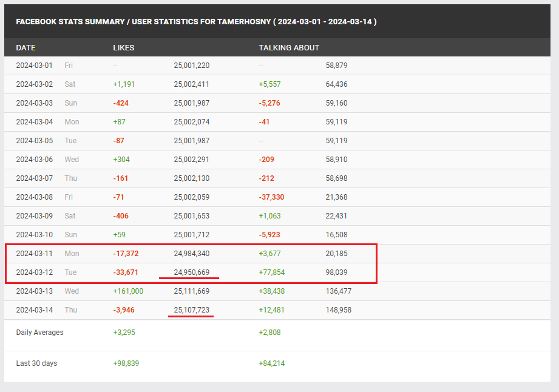Click talking about change -41
This screenshot has width=559, height=392.
(264, 122)
